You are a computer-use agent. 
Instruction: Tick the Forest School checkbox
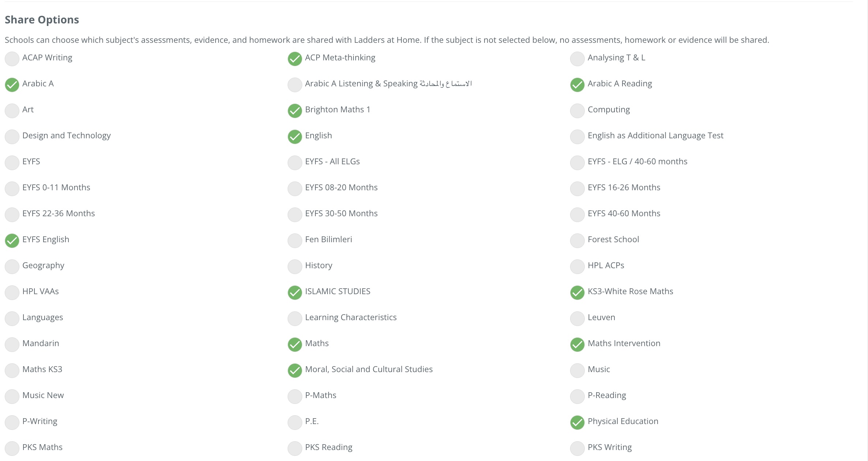click(x=577, y=241)
